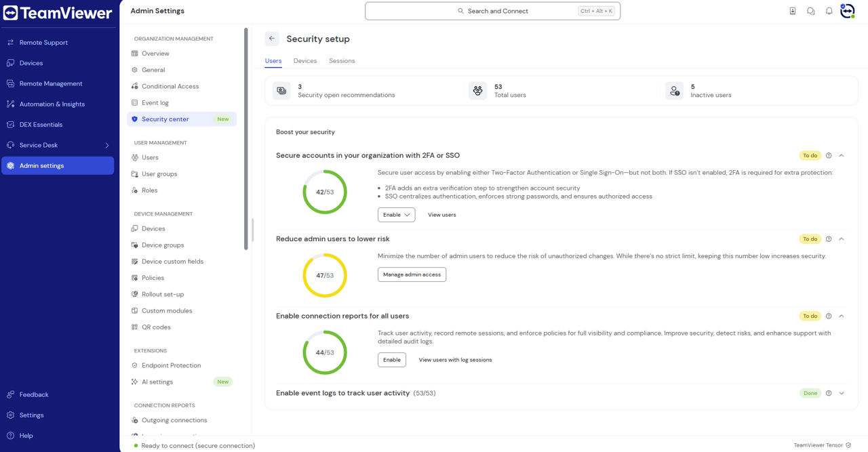Go back with the arrow button

[x=272, y=39]
